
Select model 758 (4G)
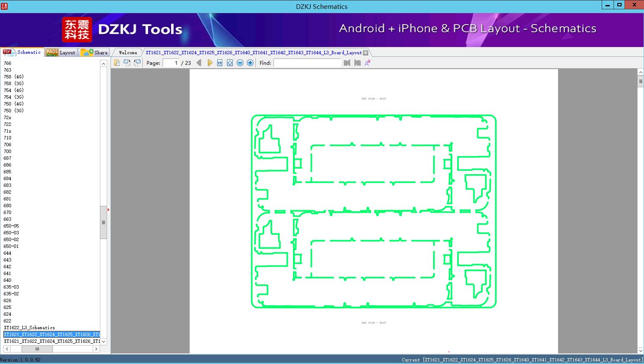point(14,77)
